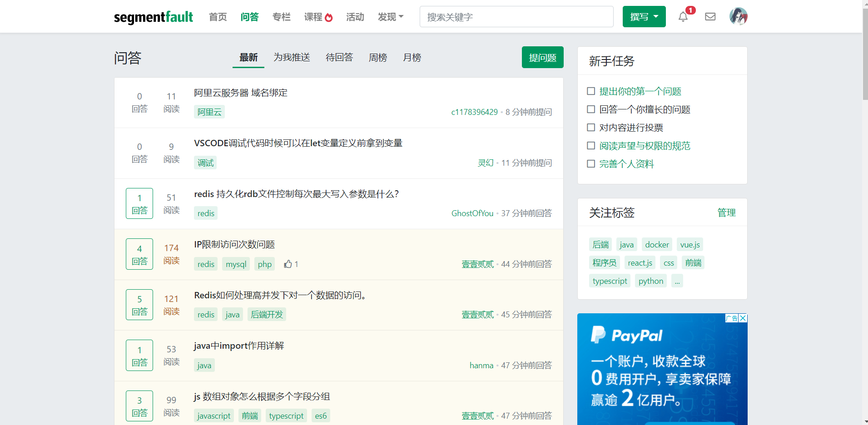
Task: Click the 5 回答 box on Redis question
Action: click(139, 305)
